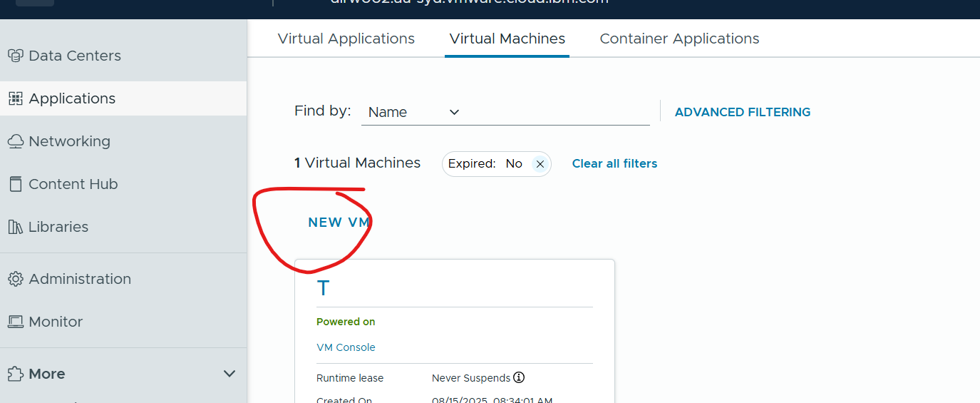
Task: Click the Administration gear icon
Action: [16, 279]
